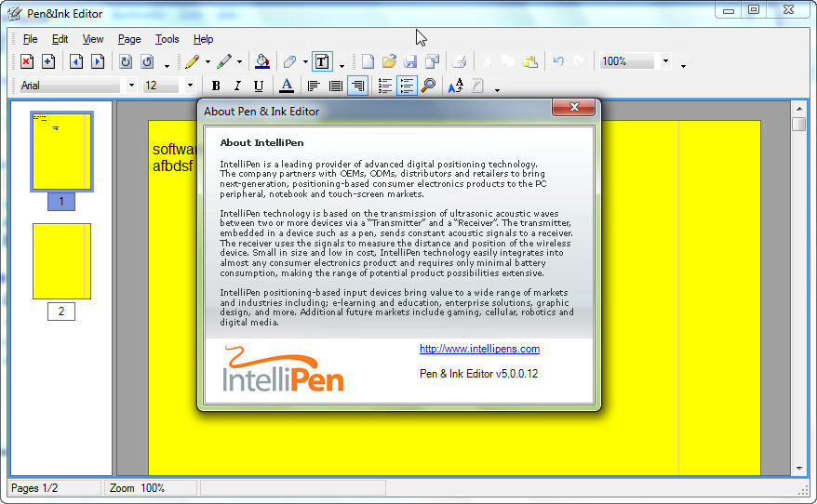The width and height of the screenshot is (817, 504).
Task: Click the printer icon
Action: click(x=459, y=62)
